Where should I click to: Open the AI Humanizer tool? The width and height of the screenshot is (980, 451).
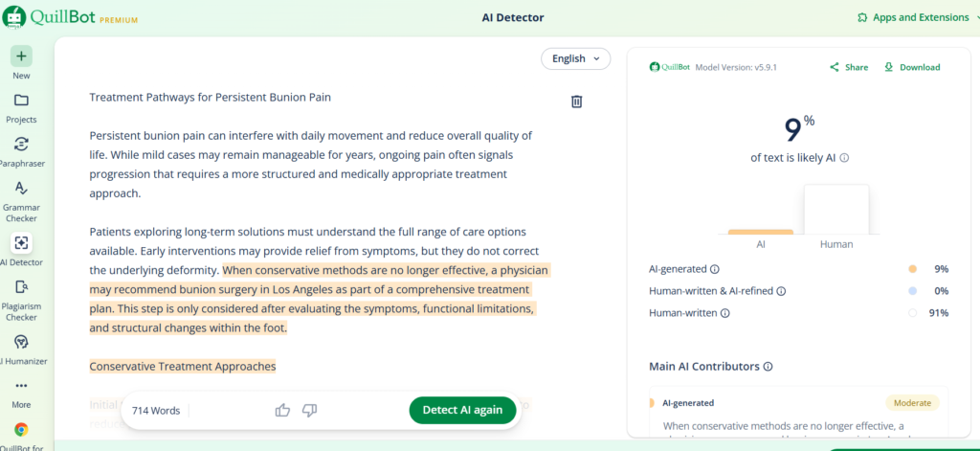coord(21,342)
